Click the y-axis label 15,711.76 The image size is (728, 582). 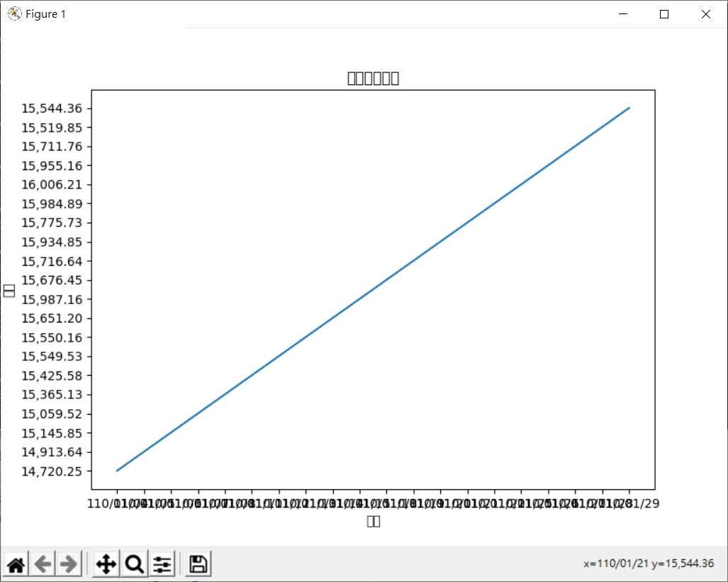(52, 147)
